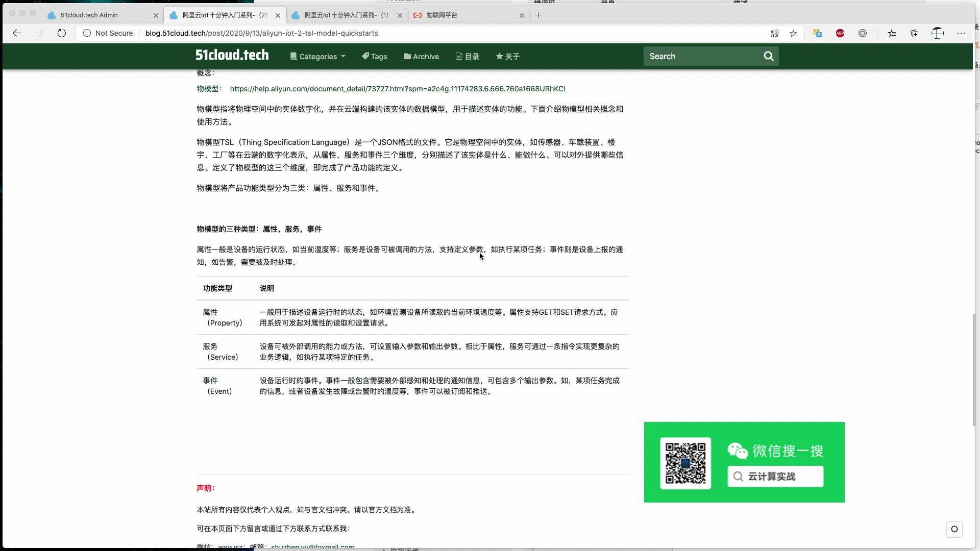
Task: Open the Archive page in navbar
Action: coord(421,57)
